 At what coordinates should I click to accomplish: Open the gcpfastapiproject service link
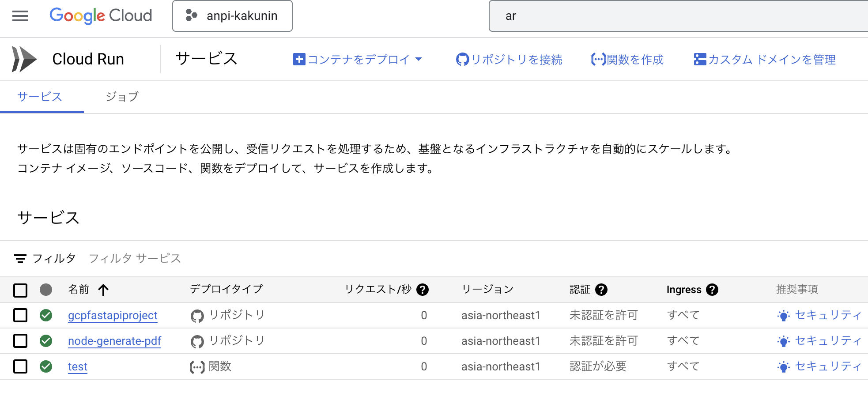click(x=113, y=315)
